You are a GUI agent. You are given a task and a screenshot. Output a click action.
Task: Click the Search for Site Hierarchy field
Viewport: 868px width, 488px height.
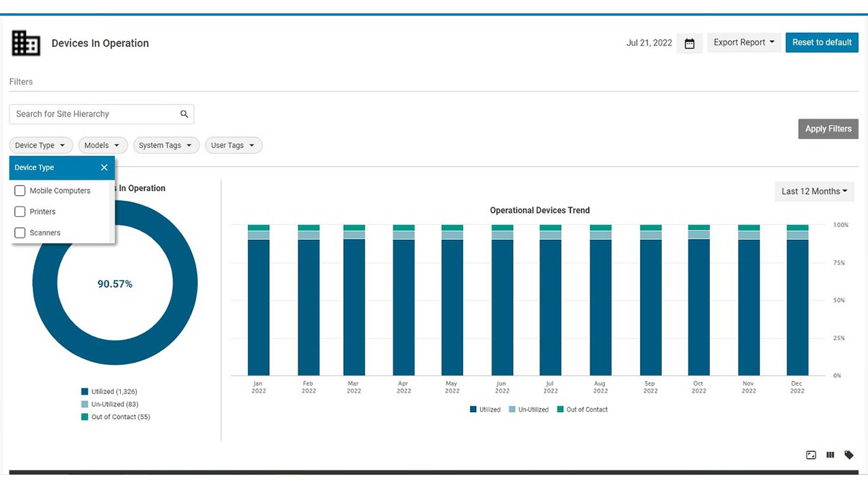point(102,114)
